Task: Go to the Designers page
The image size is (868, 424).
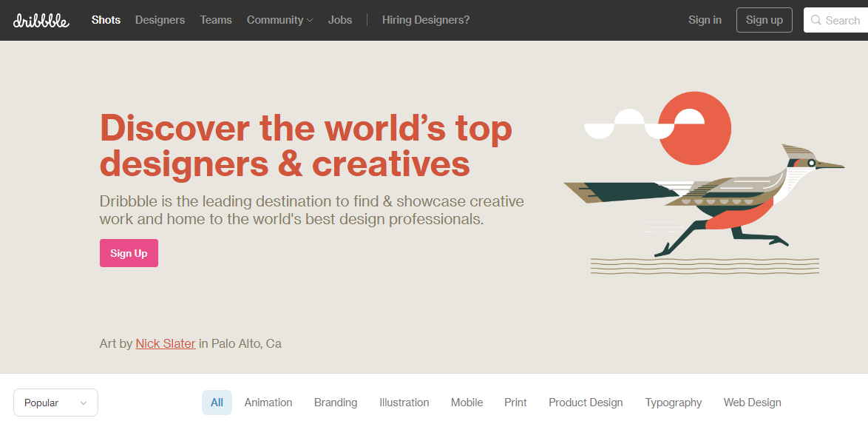Action: (x=160, y=20)
